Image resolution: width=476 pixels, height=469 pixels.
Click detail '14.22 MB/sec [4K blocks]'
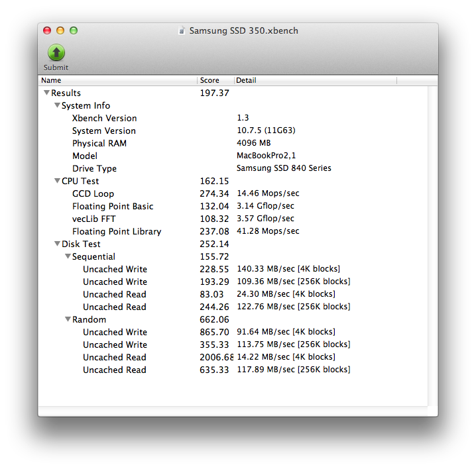(x=286, y=357)
